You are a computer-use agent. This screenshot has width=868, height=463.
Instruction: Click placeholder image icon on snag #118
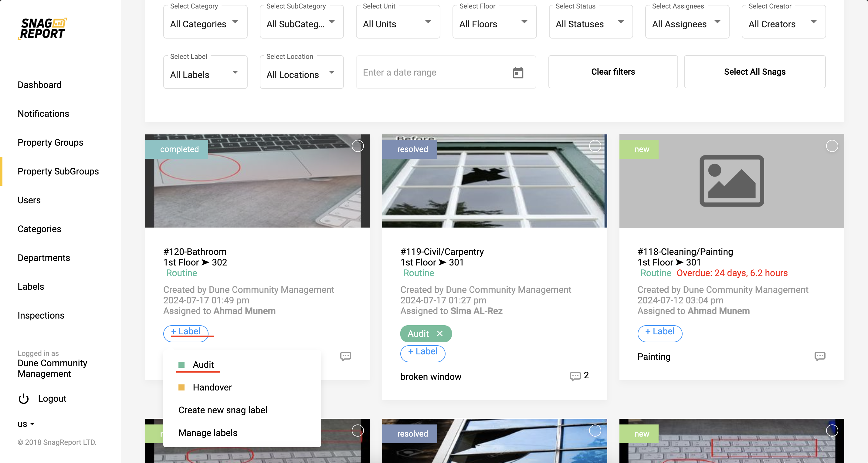(731, 181)
